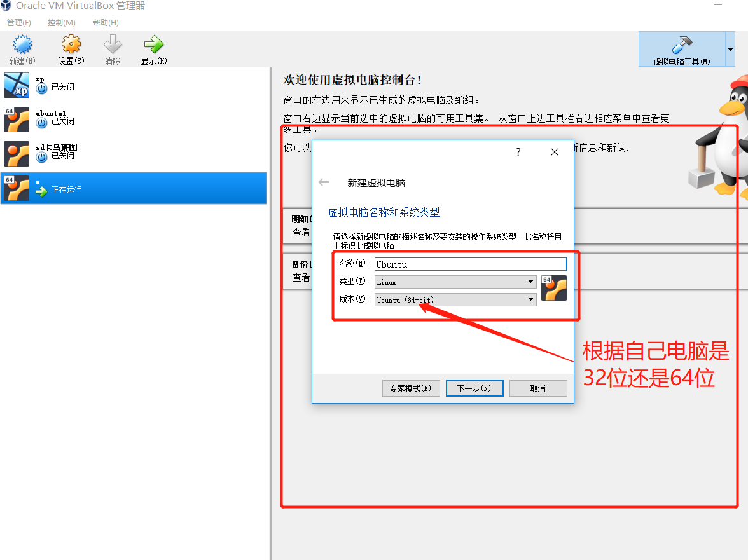Click the Show (显示) green arrow icon
748x560 pixels.
click(154, 44)
